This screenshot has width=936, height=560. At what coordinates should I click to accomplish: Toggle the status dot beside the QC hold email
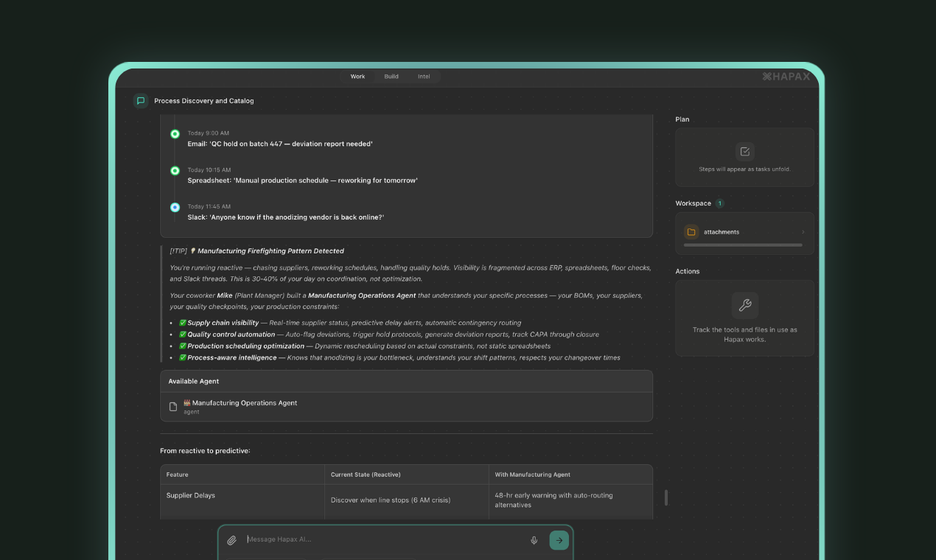pyautogui.click(x=175, y=133)
